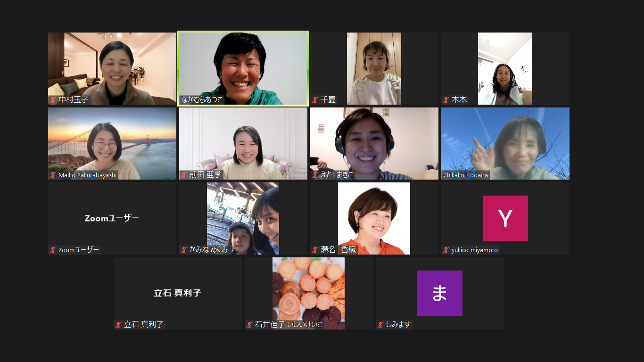Click the name label Maiko Sakurabayashi

(x=87, y=175)
